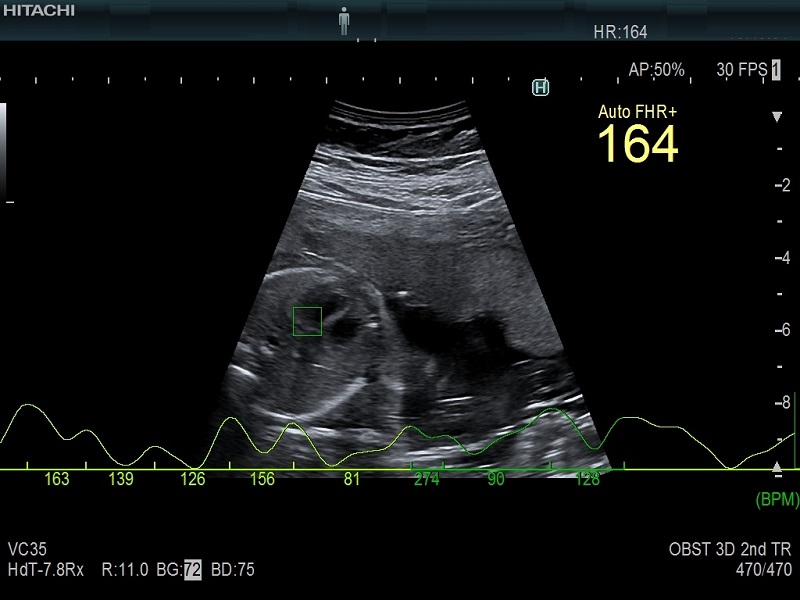This screenshot has width=800, height=600.
Task: Click the green FHR sample box
Action: 307,321
